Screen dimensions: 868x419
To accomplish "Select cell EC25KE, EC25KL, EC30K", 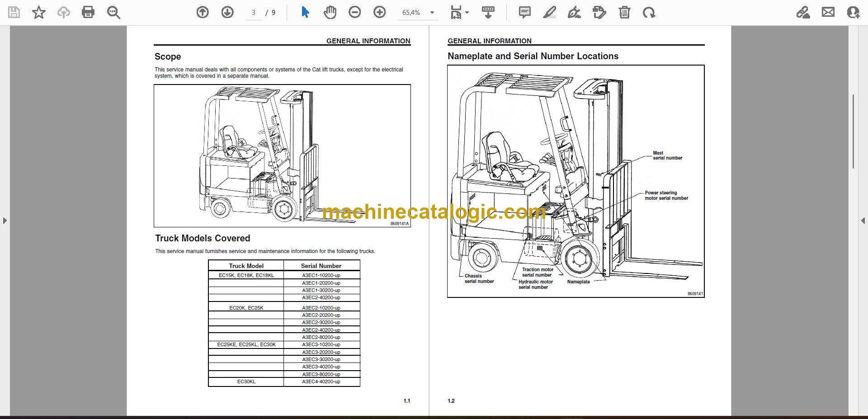I will 246,344.
